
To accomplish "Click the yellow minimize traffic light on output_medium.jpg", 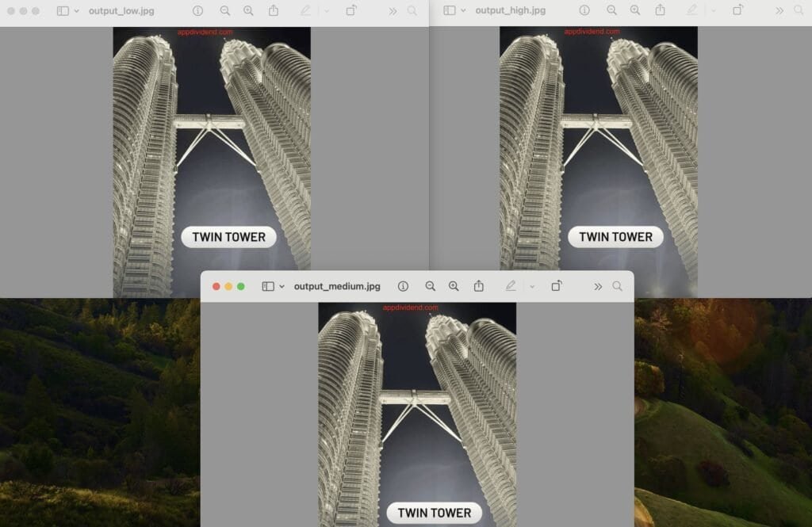I will tap(229, 286).
